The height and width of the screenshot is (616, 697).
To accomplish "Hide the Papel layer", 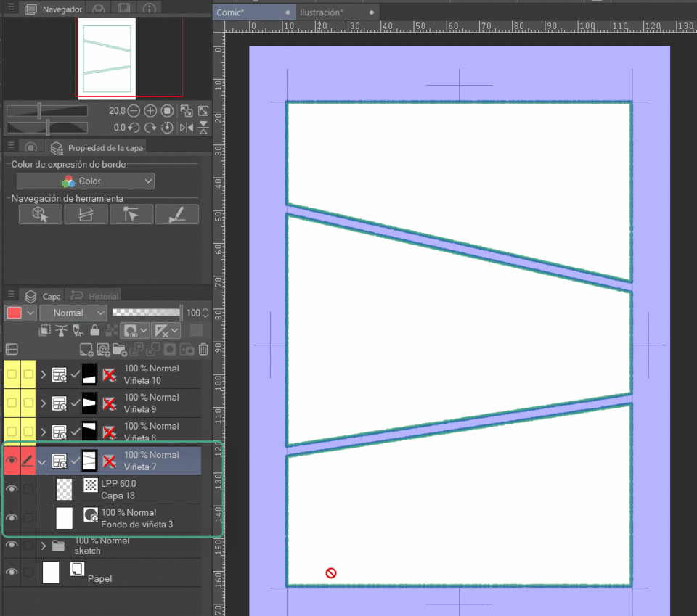I will pos(12,572).
